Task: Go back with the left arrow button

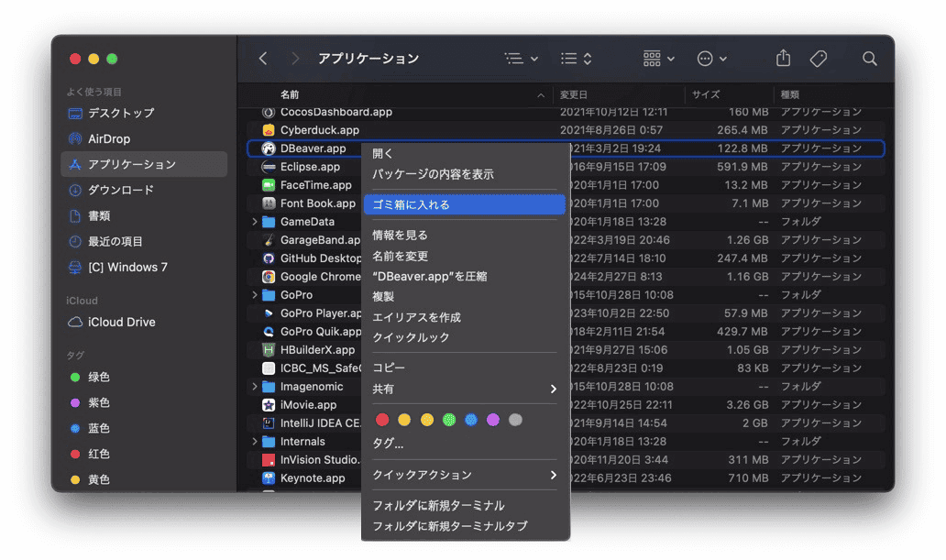Action: click(263, 59)
